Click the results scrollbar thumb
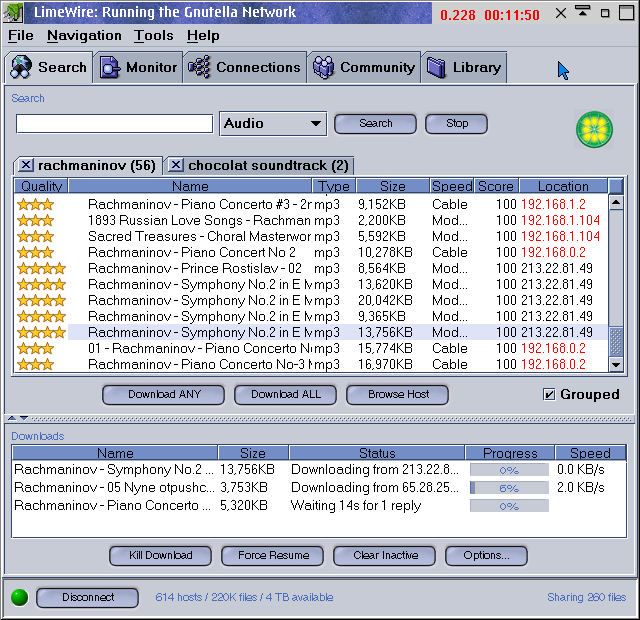Screen dimensions: 640x620 (616, 341)
